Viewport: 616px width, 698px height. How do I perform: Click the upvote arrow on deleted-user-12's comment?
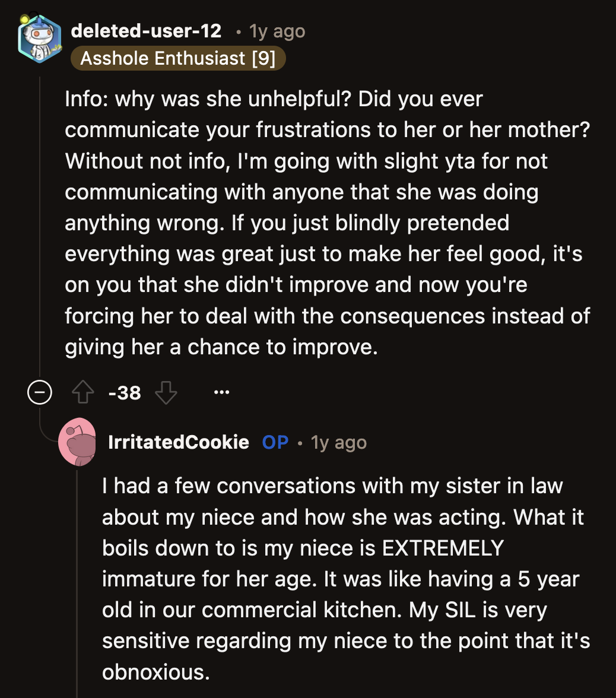click(x=82, y=392)
